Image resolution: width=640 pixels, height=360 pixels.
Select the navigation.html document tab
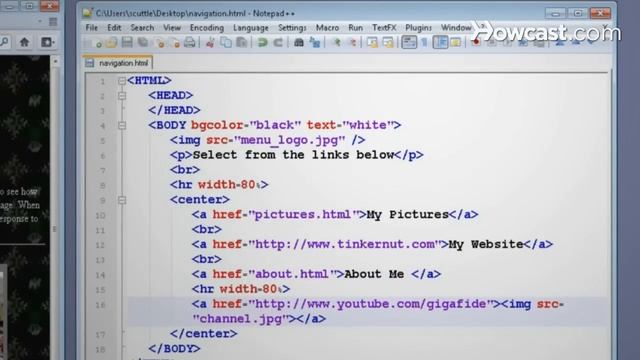118,63
